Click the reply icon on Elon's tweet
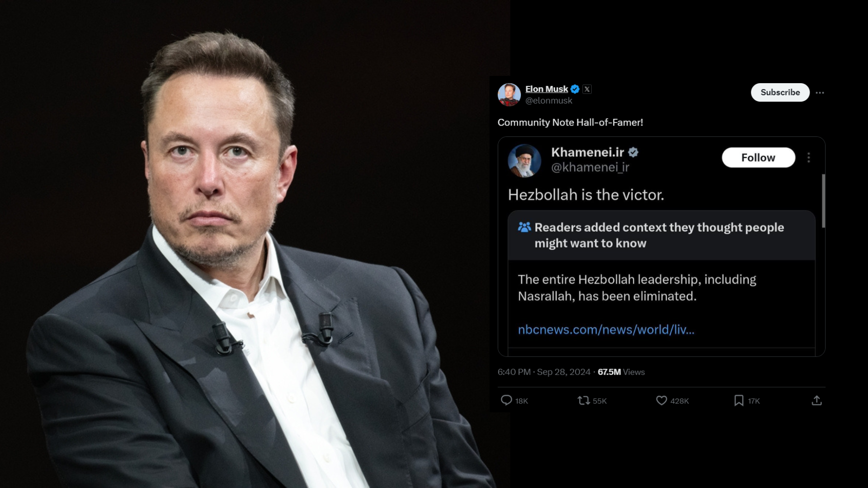The height and width of the screenshot is (488, 868). coord(507,400)
